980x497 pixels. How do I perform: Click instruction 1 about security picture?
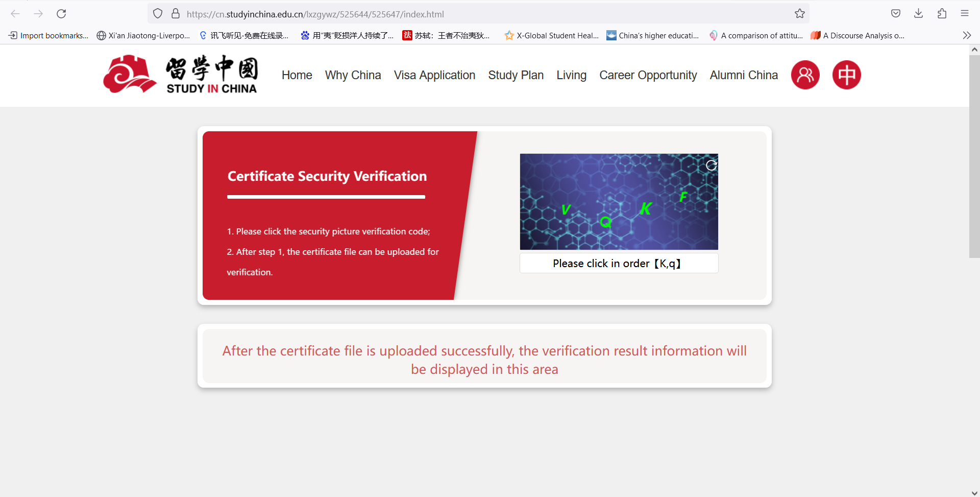[329, 231]
